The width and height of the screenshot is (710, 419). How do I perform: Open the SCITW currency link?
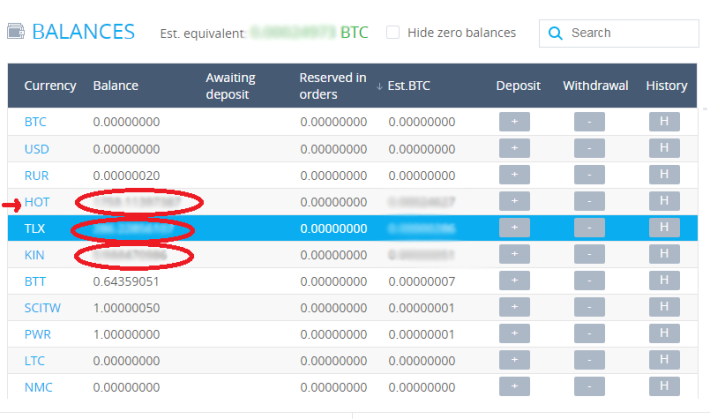(42, 308)
